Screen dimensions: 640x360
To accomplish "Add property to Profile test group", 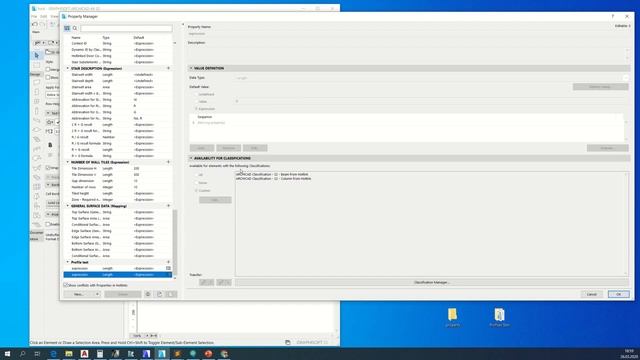I will tap(168, 262).
